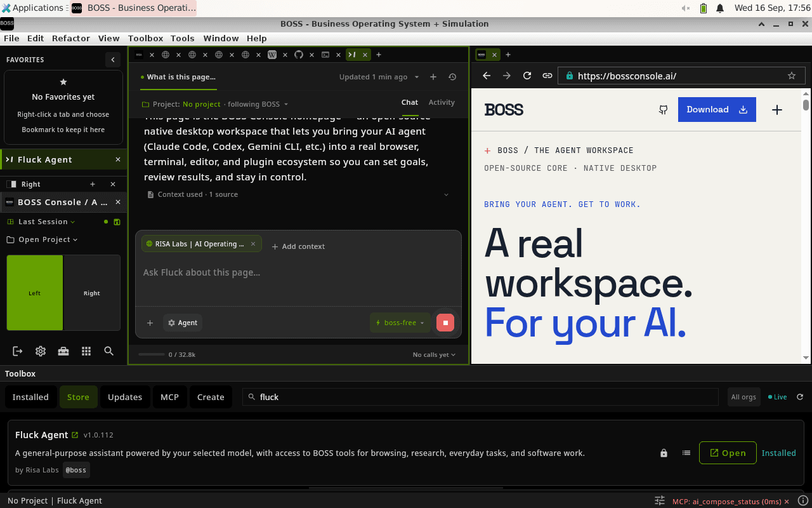Open the Updated 1 min ago dropdown

click(x=379, y=77)
